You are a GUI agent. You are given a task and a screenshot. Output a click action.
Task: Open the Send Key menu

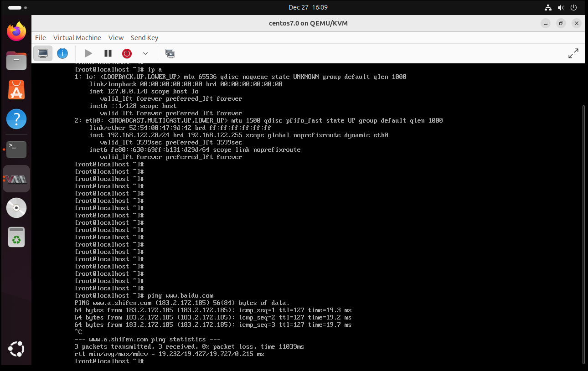[144, 38]
